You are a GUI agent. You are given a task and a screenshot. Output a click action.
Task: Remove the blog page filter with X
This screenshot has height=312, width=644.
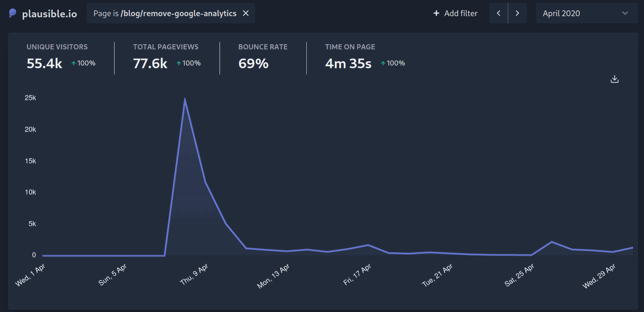pos(246,13)
